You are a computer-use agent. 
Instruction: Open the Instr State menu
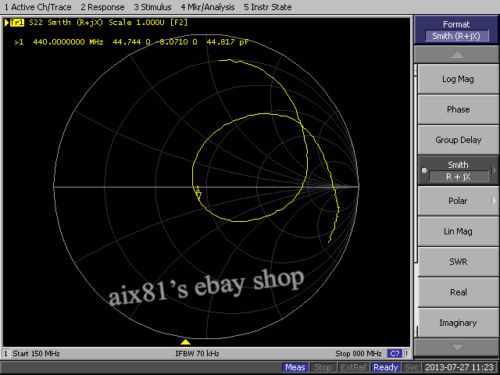tap(267, 7)
